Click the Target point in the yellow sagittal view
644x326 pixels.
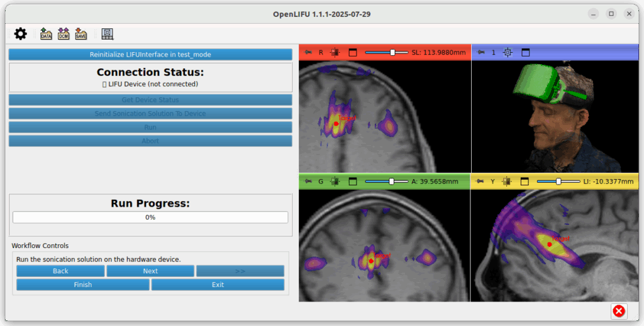[x=550, y=244]
